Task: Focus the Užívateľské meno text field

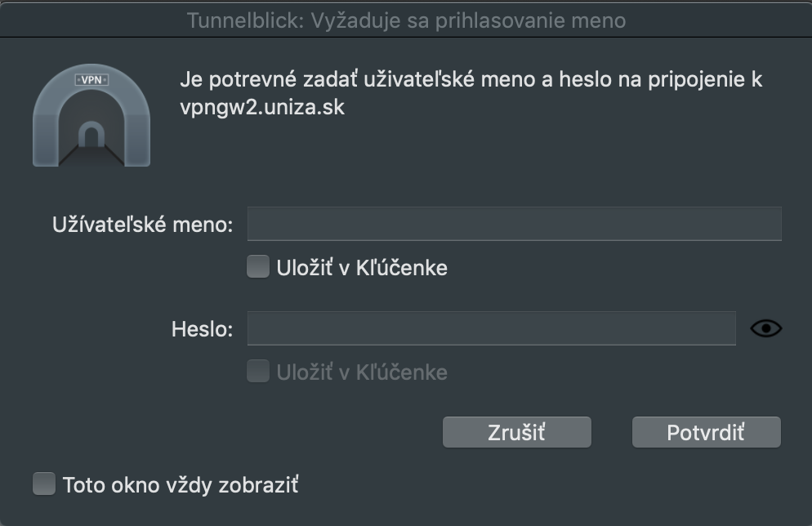Action: pos(514,223)
